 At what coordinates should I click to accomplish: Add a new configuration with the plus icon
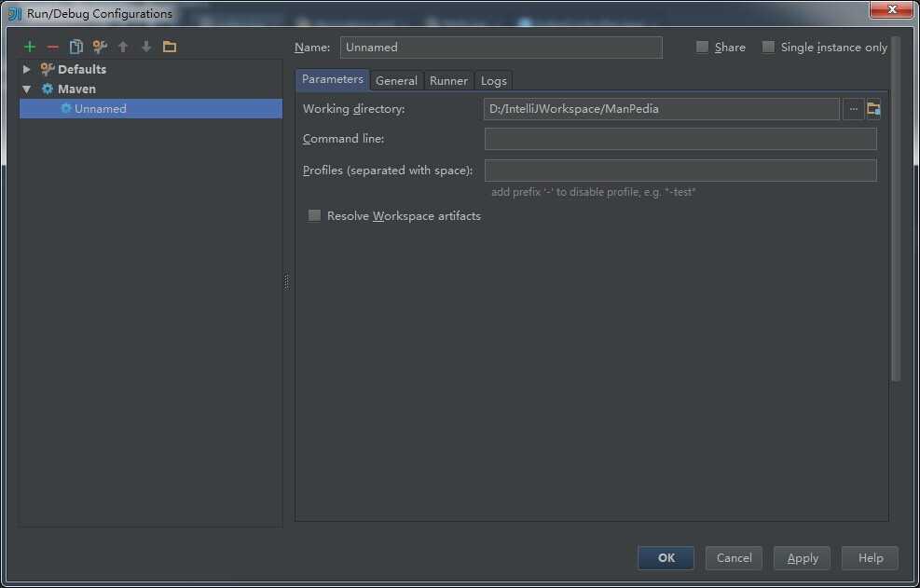tap(29, 47)
